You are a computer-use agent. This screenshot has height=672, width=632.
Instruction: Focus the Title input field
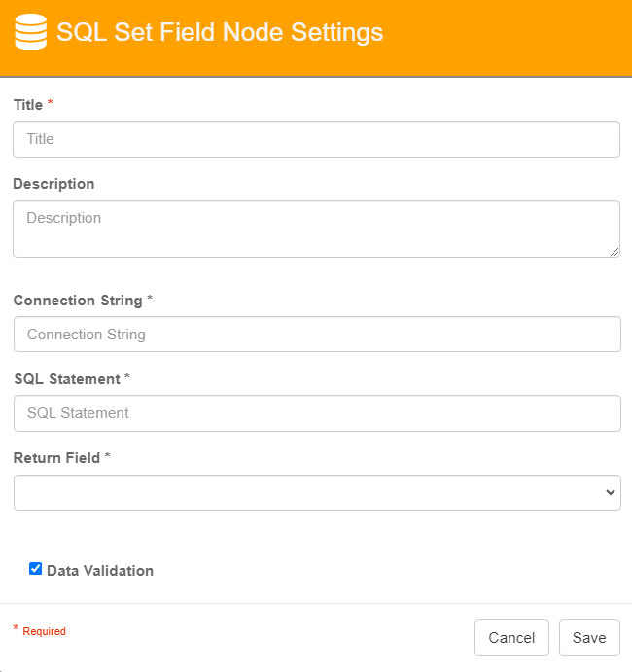(316, 139)
